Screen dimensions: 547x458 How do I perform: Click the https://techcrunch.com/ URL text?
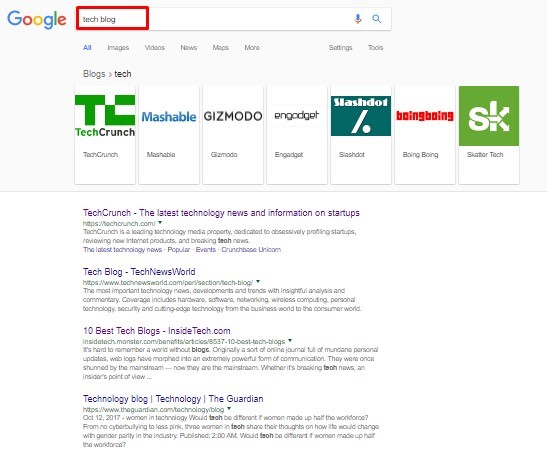click(119, 224)
